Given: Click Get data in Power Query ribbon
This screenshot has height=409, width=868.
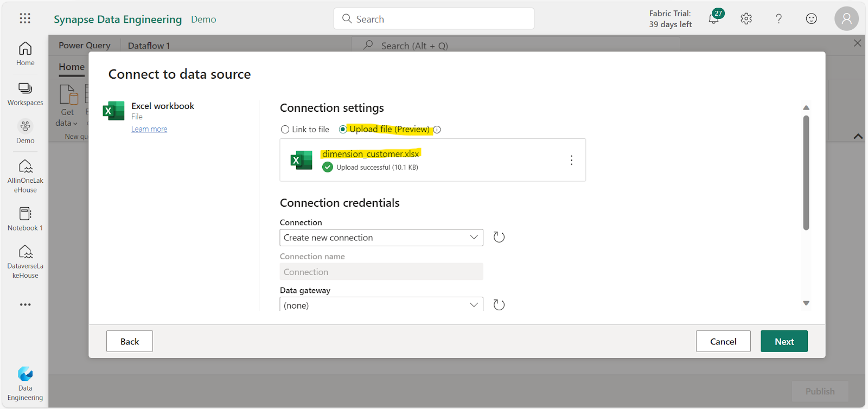Looking at the screenshot, I should tap(67, 106).
